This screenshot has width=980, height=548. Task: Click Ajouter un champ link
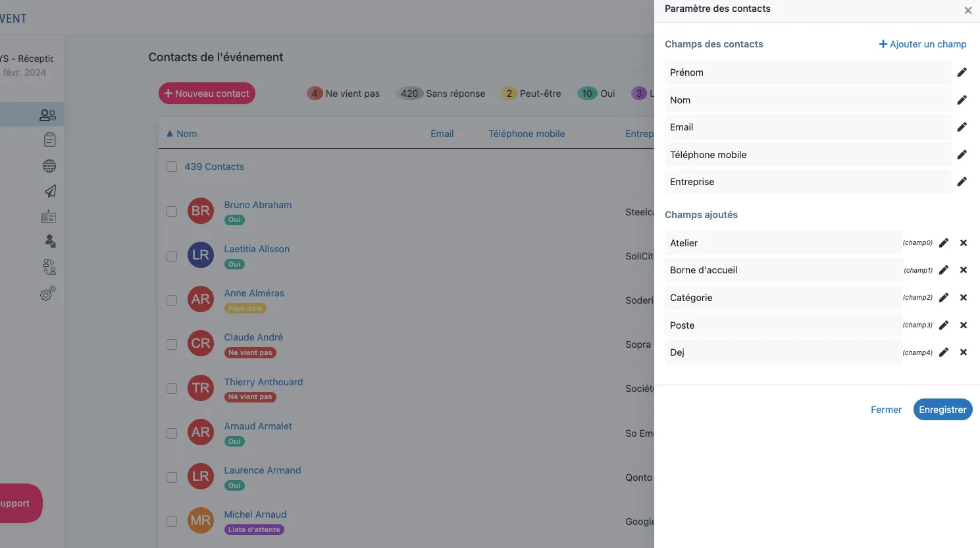pyautogui.click(x=922, y=44)
